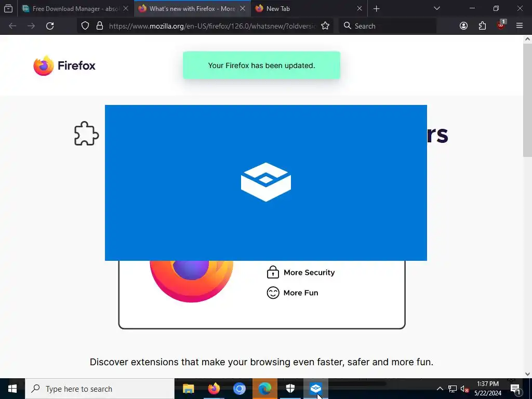Open Google Chrome from the taskbar

coord(239,389)
